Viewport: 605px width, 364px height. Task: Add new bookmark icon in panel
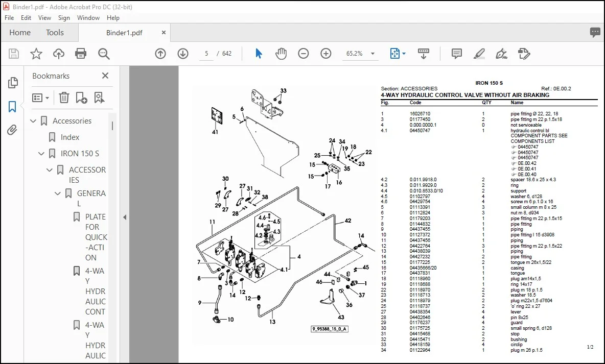(81, 98)
